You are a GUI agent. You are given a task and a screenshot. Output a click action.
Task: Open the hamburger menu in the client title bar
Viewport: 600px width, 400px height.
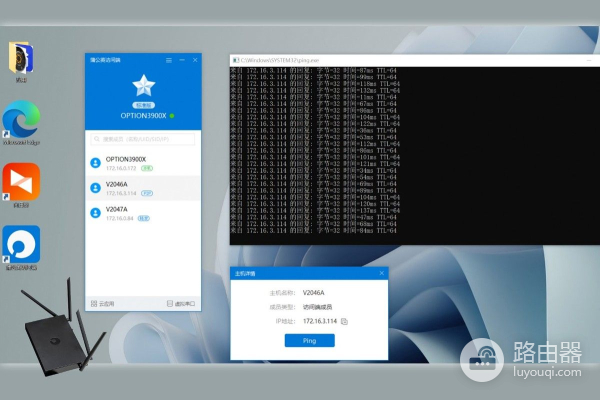pos(168,61)
